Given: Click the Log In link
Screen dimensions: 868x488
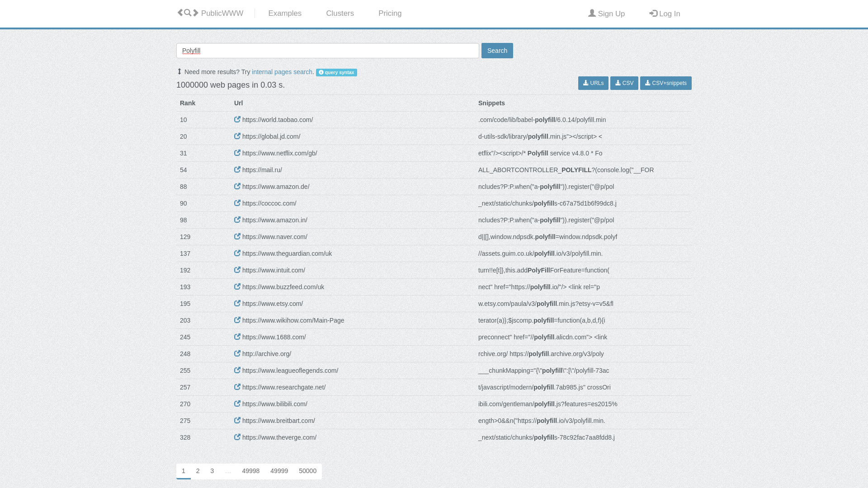Looking at the screenshot, I should pos(665,14).
